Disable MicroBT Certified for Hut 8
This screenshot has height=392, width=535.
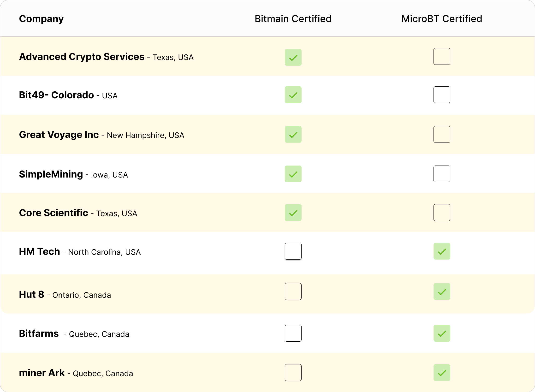[x=442, y=291]
